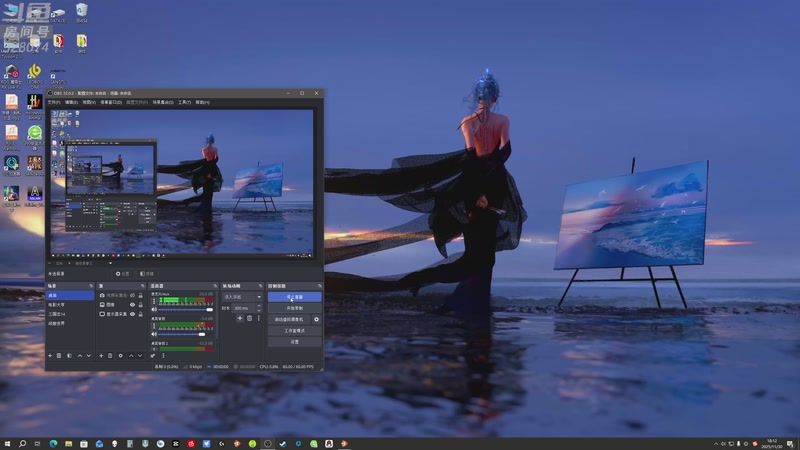
Task: Float the Scene Transitions dock with its header icon
Action: (260, 286)
